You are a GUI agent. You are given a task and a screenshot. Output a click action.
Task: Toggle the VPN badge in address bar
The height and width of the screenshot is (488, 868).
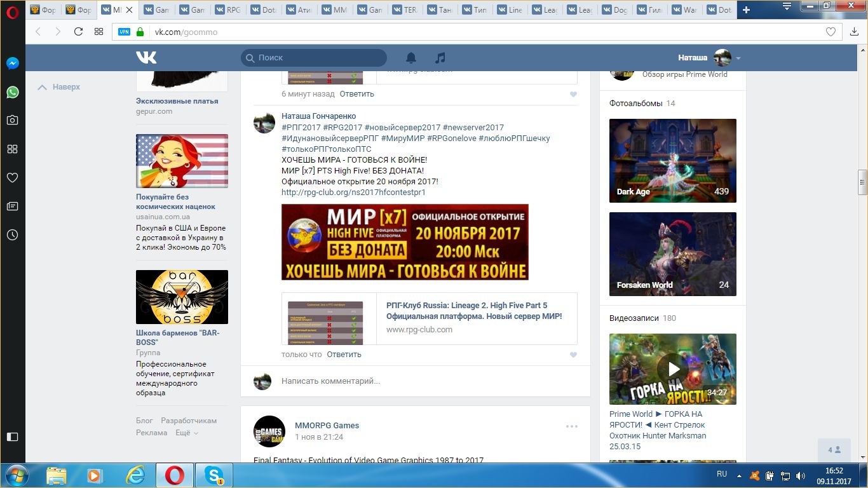(x=124, y=32)
